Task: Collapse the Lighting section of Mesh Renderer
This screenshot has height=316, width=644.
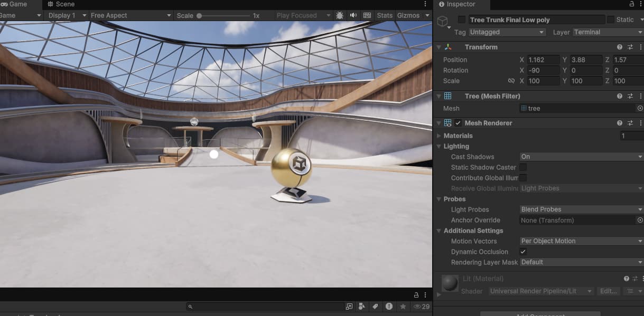Action: tap(439, 146)
